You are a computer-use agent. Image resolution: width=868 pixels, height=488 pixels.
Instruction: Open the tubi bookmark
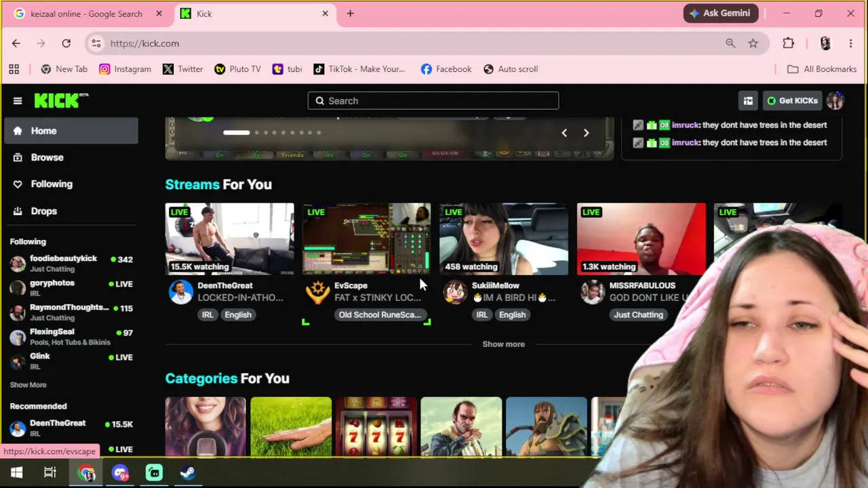pos(288,69)
